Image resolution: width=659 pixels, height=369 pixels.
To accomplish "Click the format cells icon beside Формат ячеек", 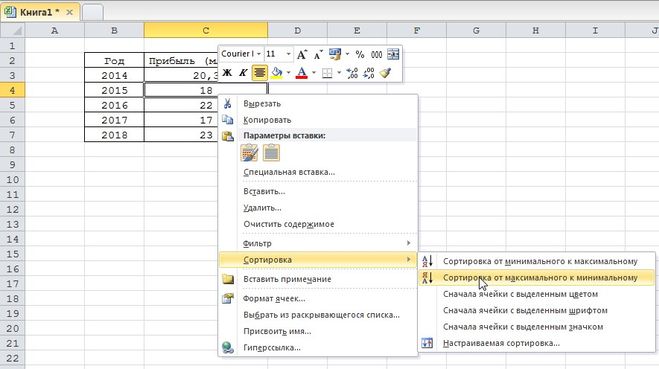I will pos(228,298).
